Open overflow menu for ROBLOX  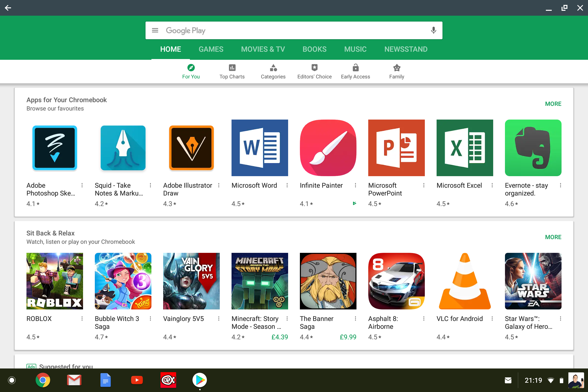click(x=82, y=318)
